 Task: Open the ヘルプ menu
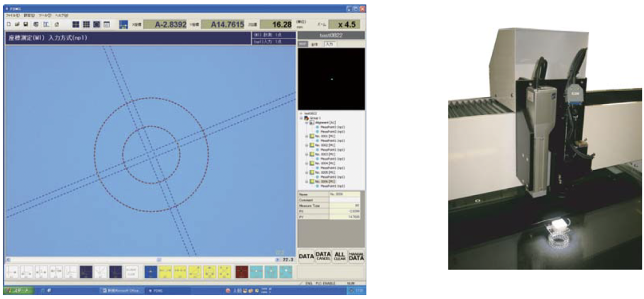(x=62, y=15)
